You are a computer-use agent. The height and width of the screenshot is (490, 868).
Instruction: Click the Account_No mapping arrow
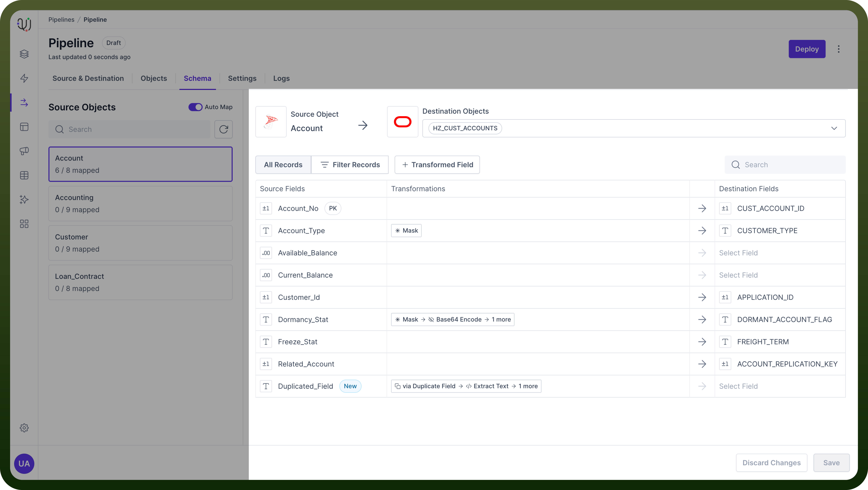pyautogui.click(x=702, y=208)
